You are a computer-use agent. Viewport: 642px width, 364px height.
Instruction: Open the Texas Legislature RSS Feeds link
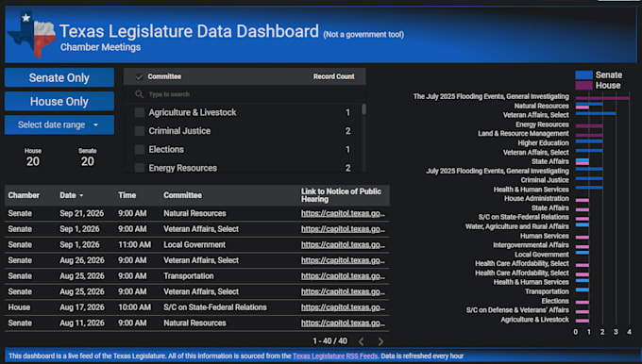(335, 356)
